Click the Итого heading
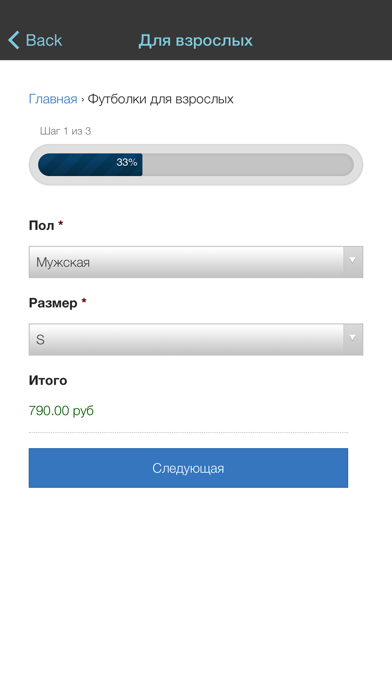This screenshot has width=392, height=696. tap(48, 380)
